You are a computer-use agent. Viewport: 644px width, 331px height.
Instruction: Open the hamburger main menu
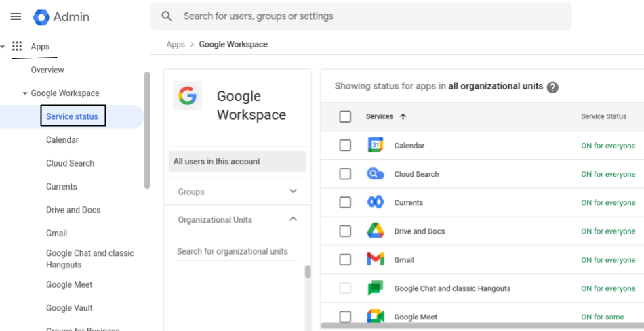pyautogui.click(x=16, y=16)
